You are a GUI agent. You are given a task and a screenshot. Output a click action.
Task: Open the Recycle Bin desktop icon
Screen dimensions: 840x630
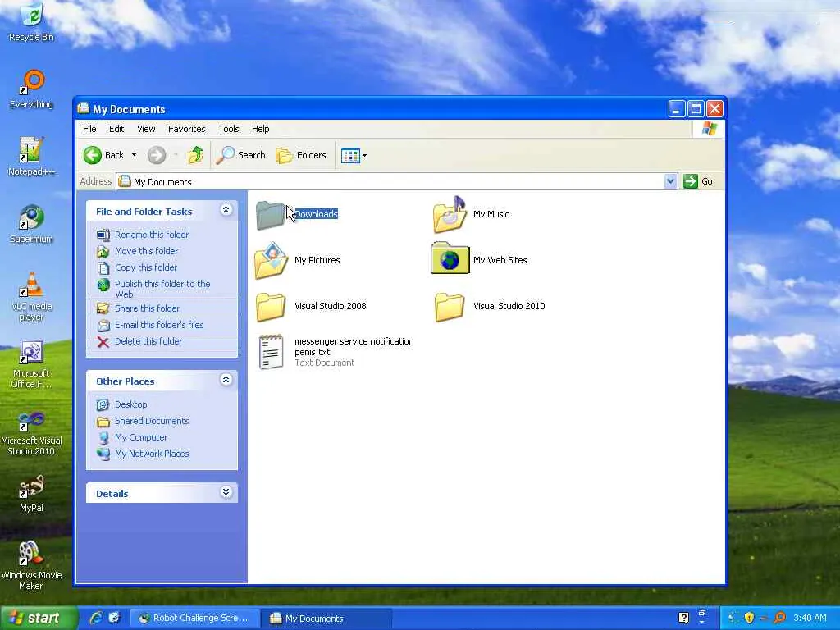pyautogui.click(x=32, y=21)
